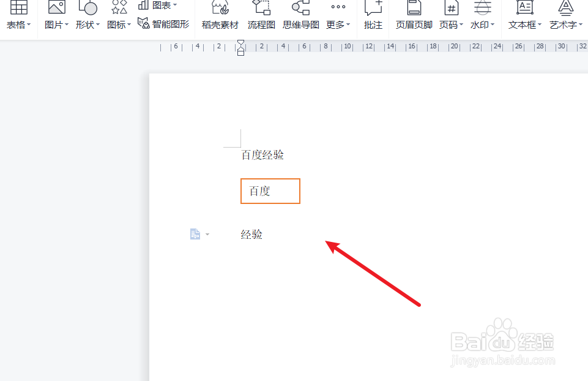588x381 pixels.
Task: Expand the 图表 dropdown arrow
Action: [x=175, y=5]
